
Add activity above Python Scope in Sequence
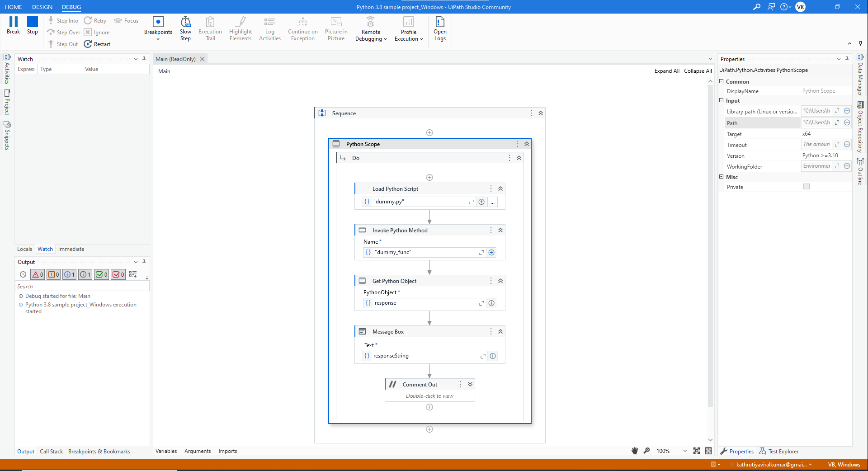click(429, 132)
